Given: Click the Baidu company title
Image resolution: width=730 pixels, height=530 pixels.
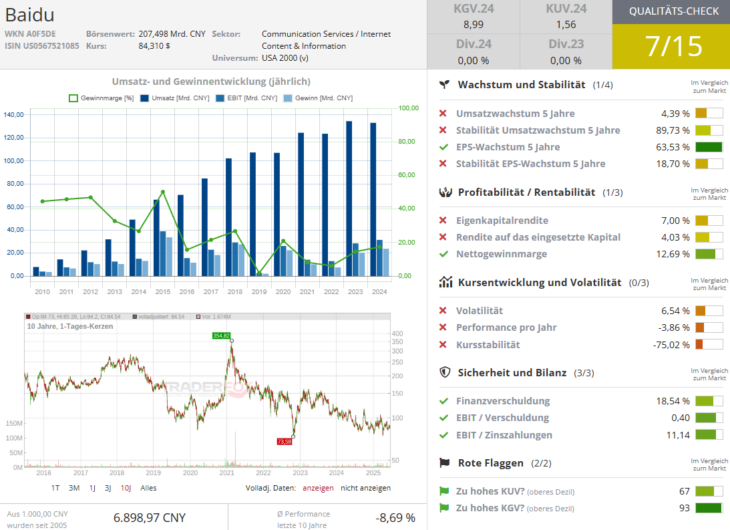Looking at the screenshot, I should pyautogui.click(x=30, y=15).
